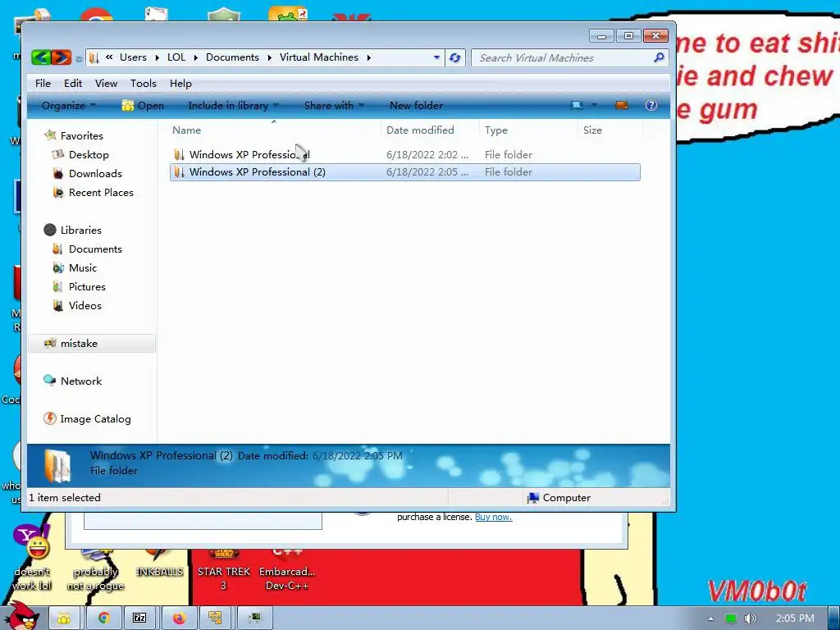This screenshot has width=840, height=630.
Task: Open Firefox from the taskbar
Action: 178,619
